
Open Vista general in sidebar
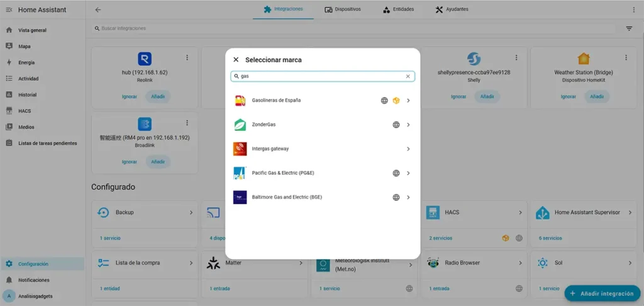43,30
